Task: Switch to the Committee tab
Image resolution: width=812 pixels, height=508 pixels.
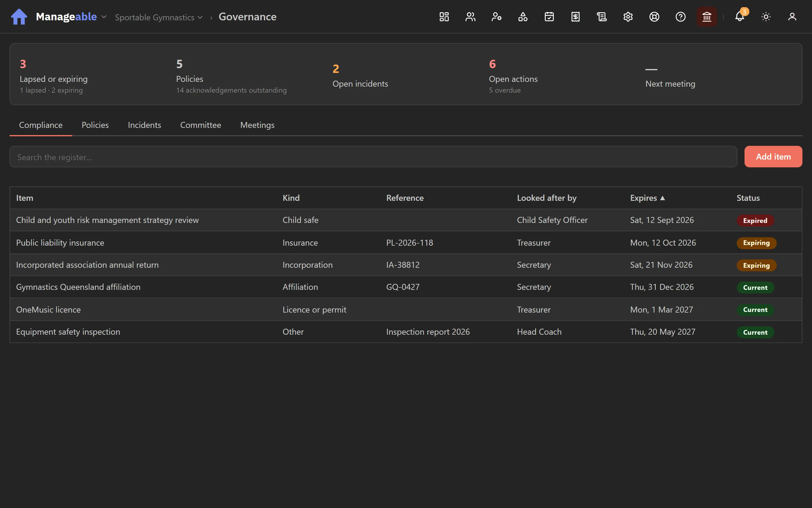Action: point(201,125)
